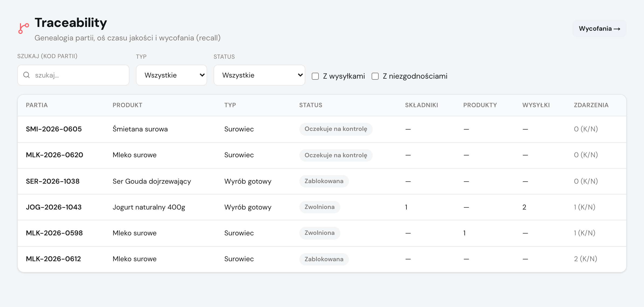Open batch MLK-2026-0612
644x307 pixels.
pos(53,259)
